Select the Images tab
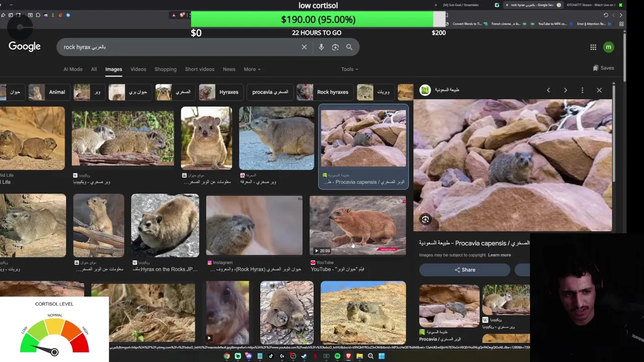This screenshot has width=644, height=362. [114, 69]
